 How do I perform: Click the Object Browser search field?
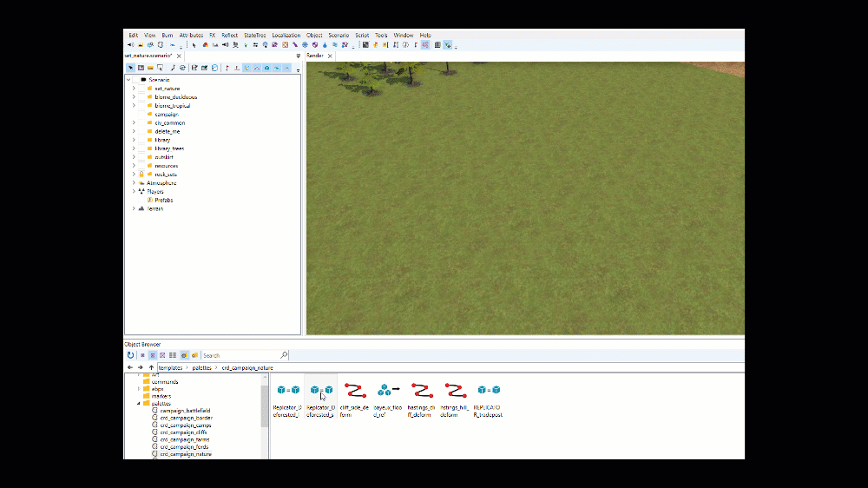pos(240,355)
